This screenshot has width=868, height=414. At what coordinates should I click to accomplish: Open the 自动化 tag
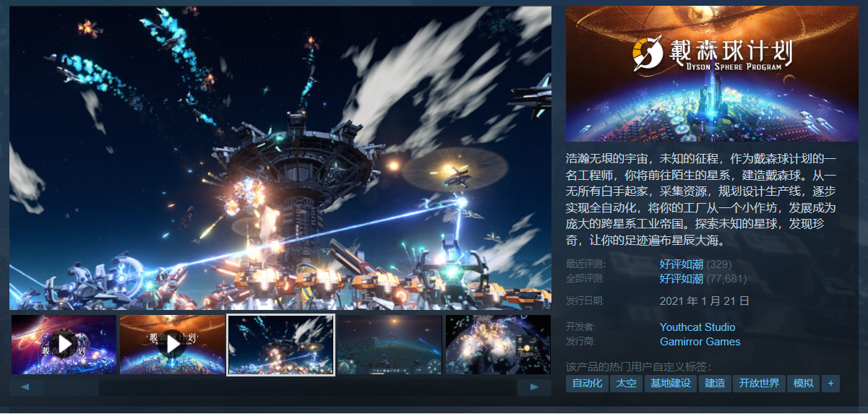587,383
